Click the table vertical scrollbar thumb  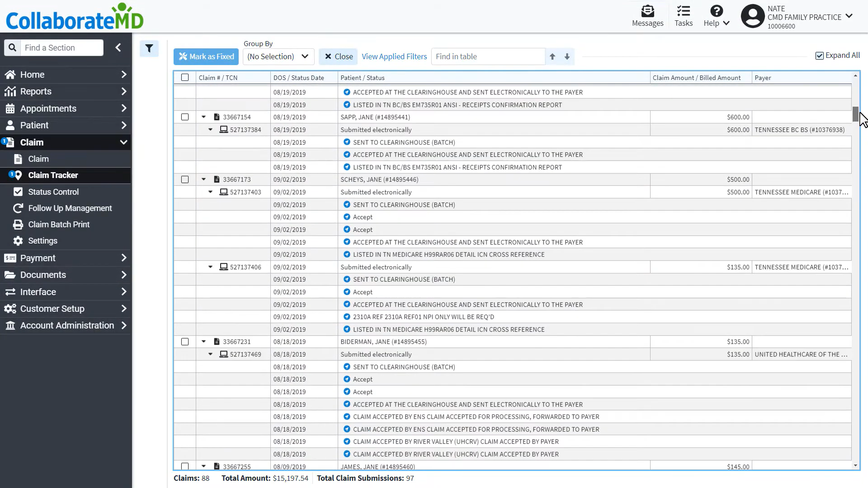click(x=855, y=114)
